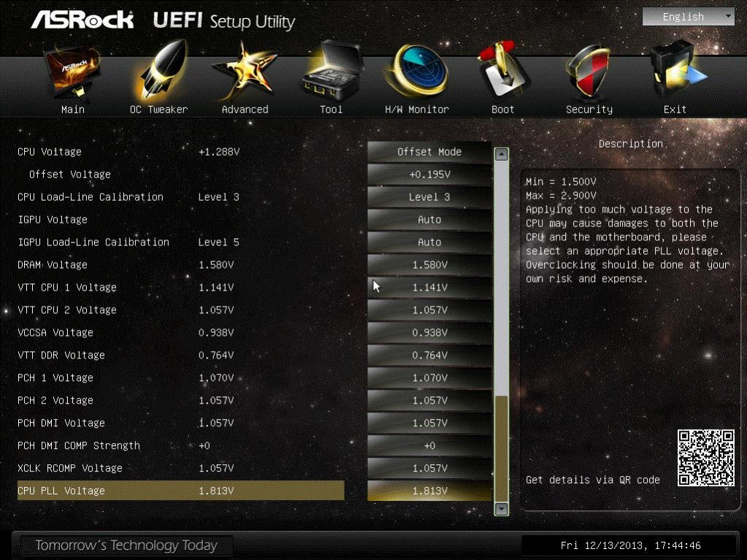Click the scrollbar down arrow
747x560 pixels.
point(501,509)
